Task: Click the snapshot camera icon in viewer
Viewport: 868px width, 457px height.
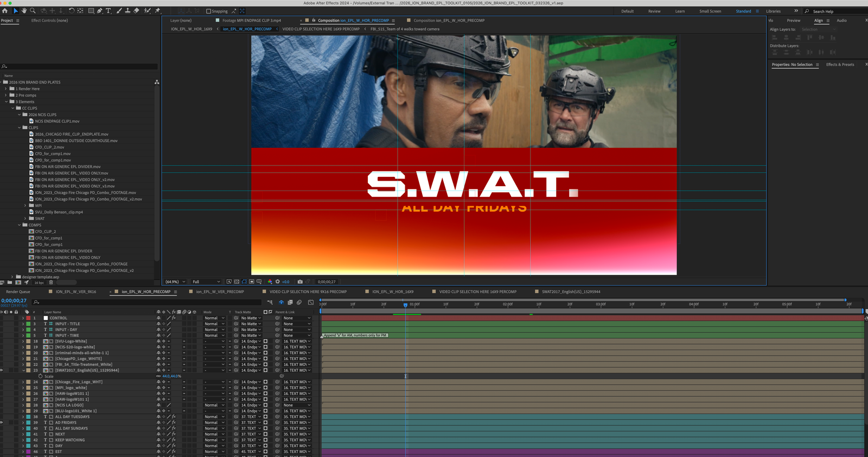Action: click(x=300, y=282)
